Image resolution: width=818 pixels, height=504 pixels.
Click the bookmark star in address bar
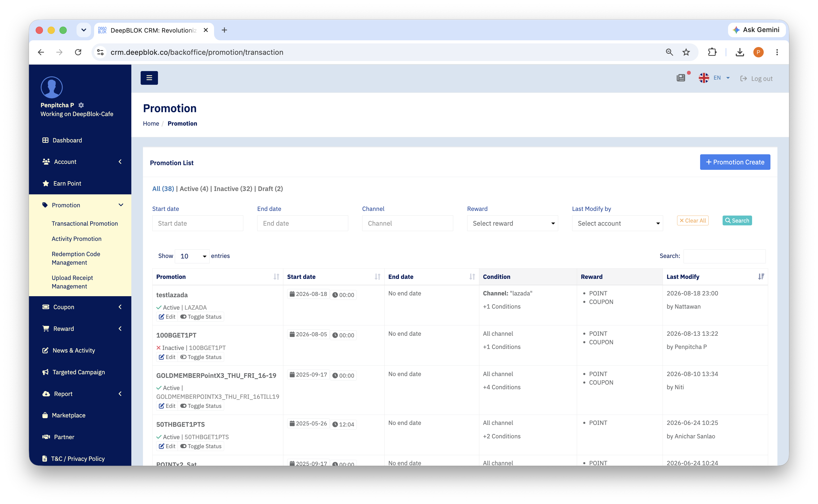point(686,52)
